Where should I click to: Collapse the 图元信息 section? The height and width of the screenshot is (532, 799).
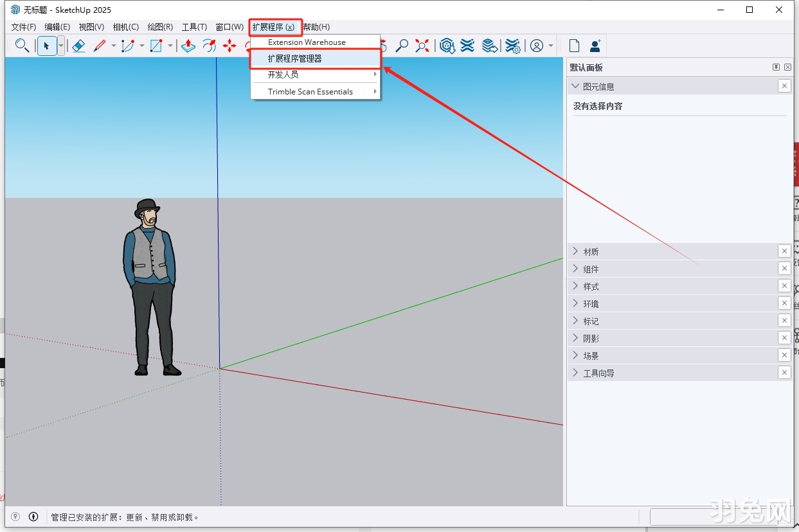[574, 85]
